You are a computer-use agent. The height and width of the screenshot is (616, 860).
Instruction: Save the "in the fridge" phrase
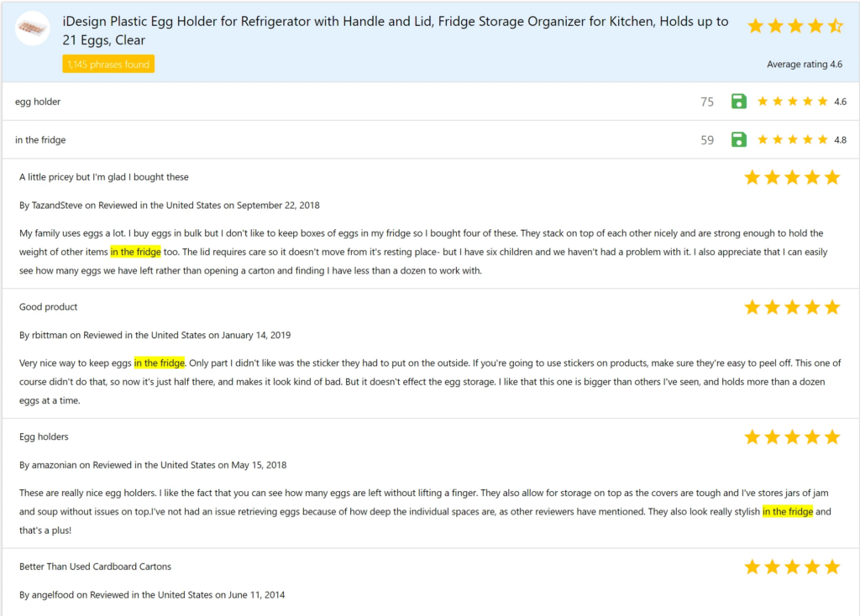(738, 139)
